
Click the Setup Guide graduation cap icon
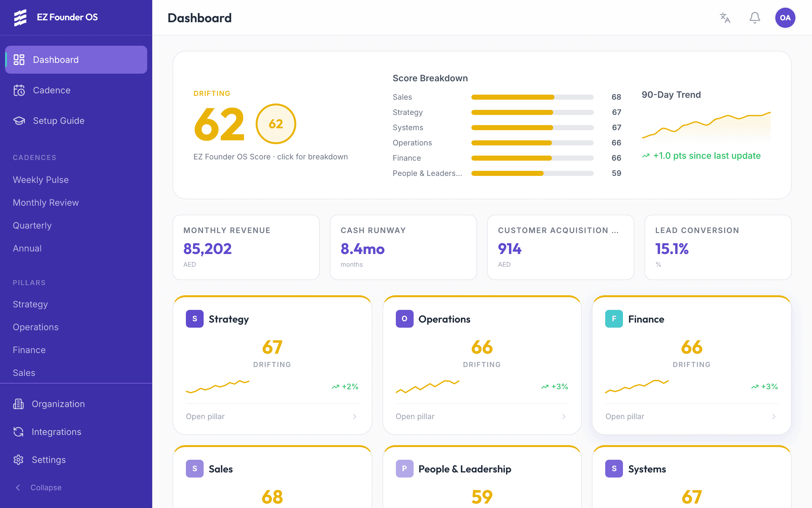(19, 121)
